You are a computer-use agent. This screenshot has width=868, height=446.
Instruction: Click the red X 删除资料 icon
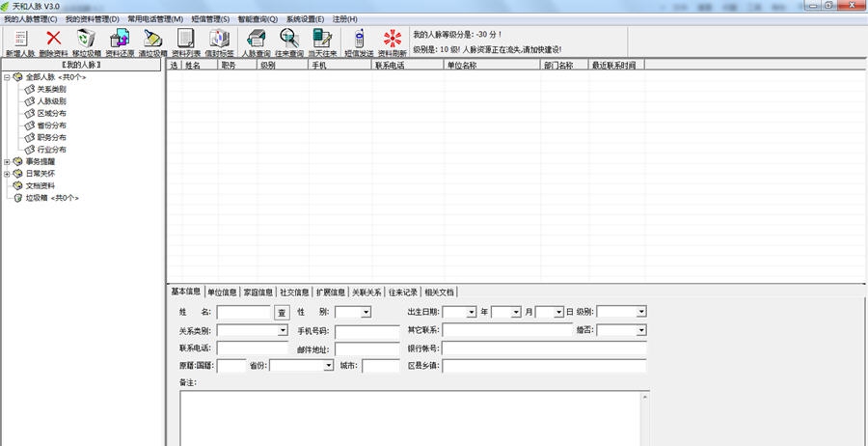point(54,39)
